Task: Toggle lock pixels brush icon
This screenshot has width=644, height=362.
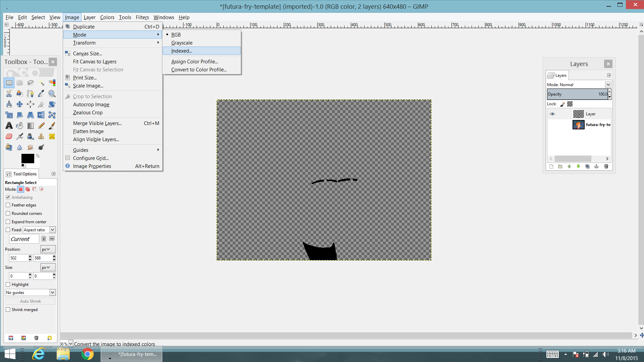Action: click(x=562, y=104)
